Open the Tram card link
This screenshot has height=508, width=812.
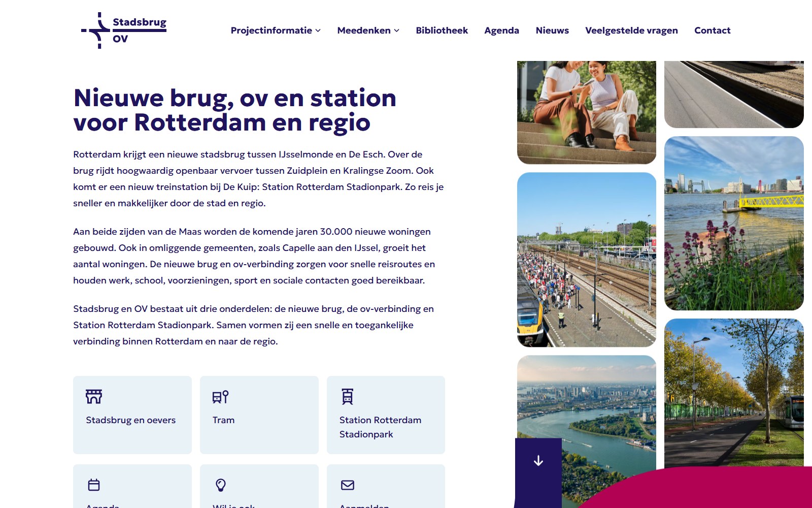(x=259, y=415)
